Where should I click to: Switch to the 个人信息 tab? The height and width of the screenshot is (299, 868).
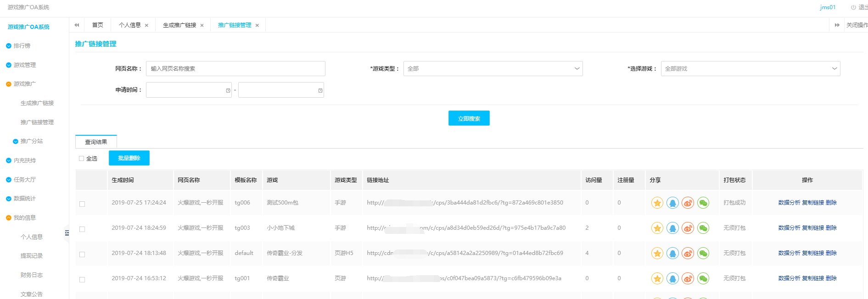point(129,25)
